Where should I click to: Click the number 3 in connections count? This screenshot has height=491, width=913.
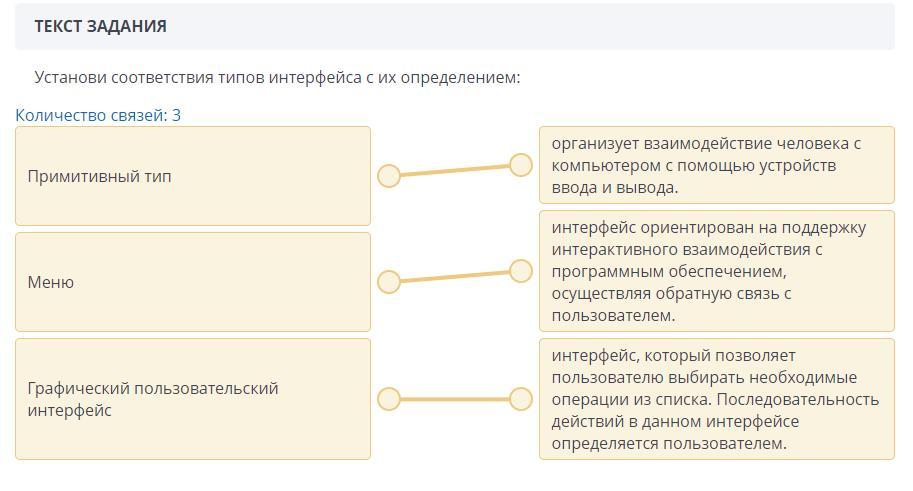pos(176,115)
